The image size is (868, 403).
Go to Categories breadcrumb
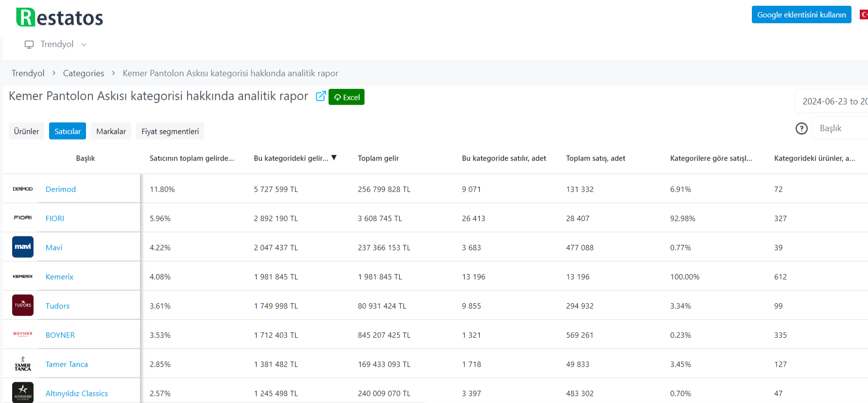click(84, 73)
